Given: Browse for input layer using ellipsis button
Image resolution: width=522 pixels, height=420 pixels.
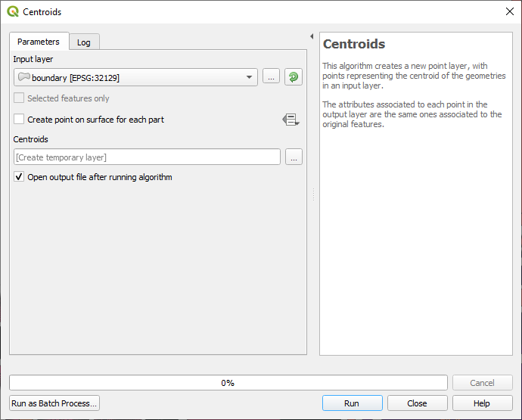Looking at the screenshot, I should pyautogui.click(x=272, y=77).
